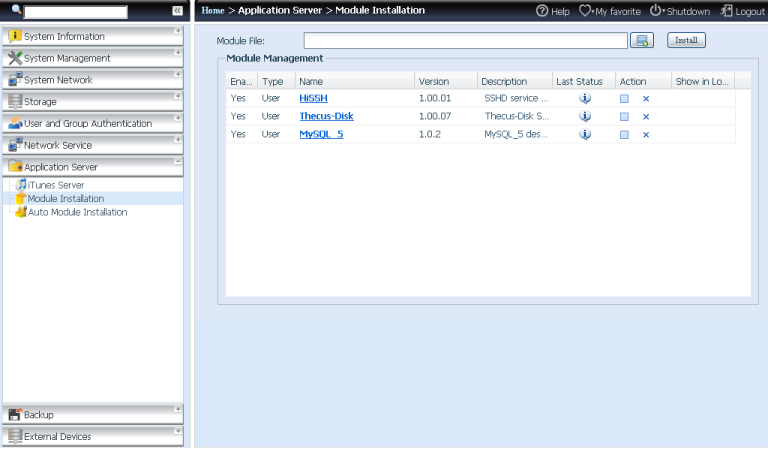Click in the Module File input field
The image size is (768, 449).
pos(465,41)
